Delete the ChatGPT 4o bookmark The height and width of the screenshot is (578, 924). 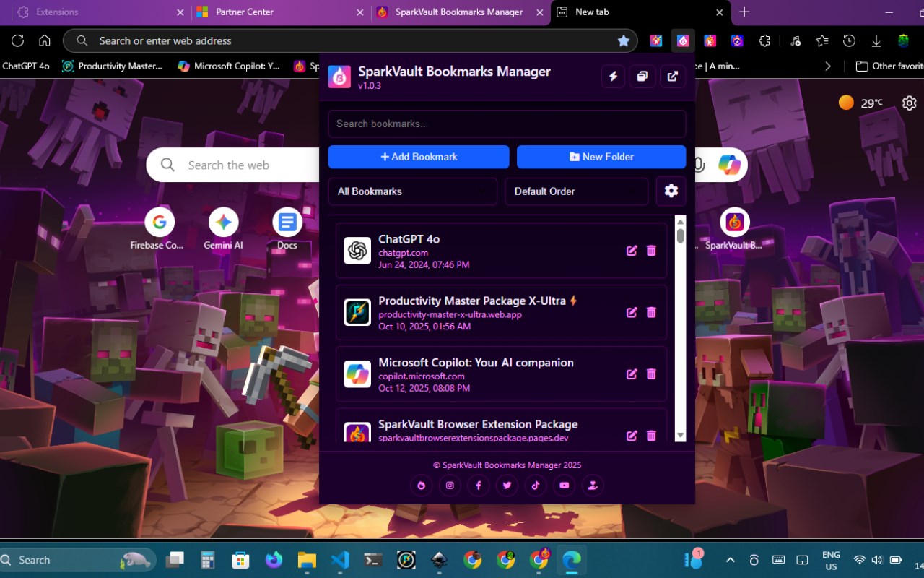point(651,251)
